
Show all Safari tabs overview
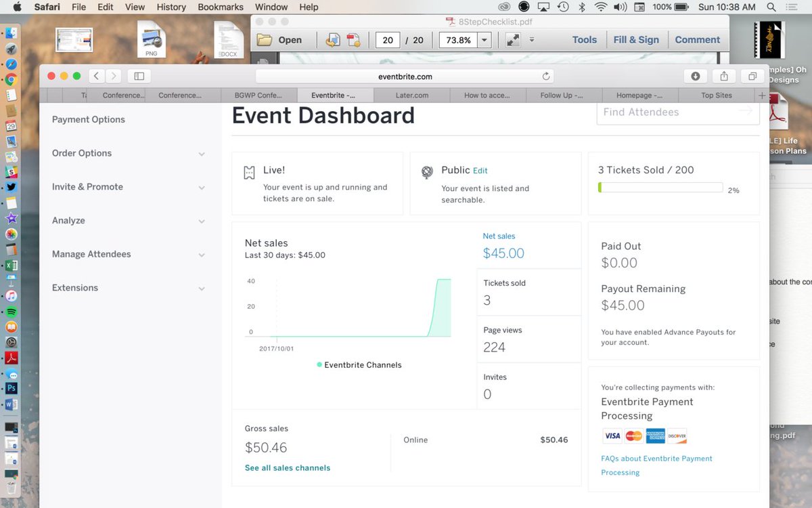752,76
